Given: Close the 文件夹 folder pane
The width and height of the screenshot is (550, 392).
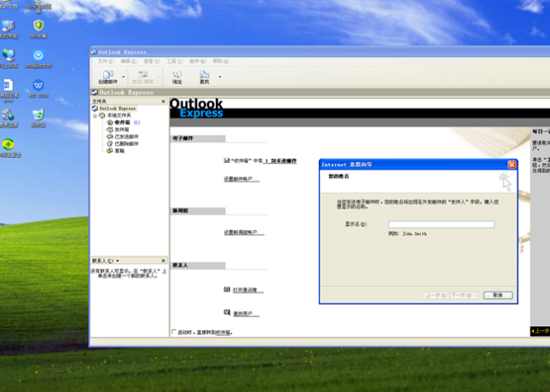Looking at the screenshot, I should pos(163,101).
